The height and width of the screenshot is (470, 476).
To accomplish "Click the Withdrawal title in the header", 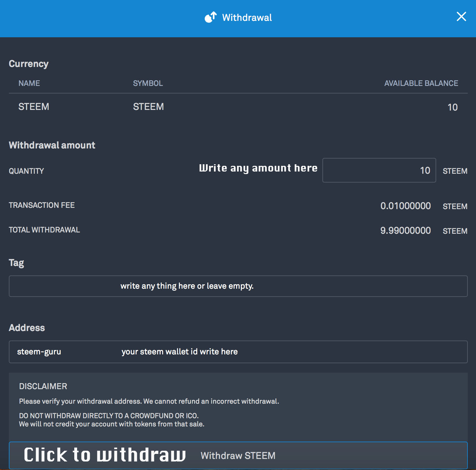I will pos(247,18).
